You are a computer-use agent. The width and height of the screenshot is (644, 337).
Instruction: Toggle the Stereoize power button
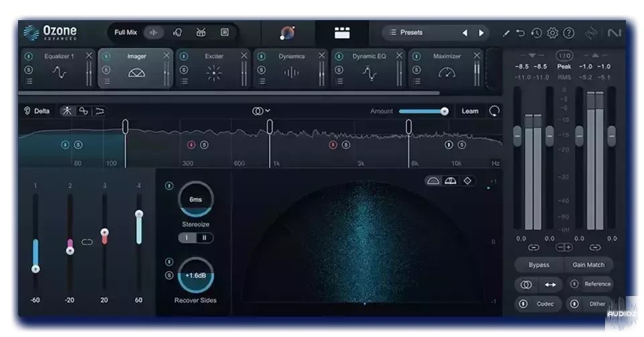[169, 186]
